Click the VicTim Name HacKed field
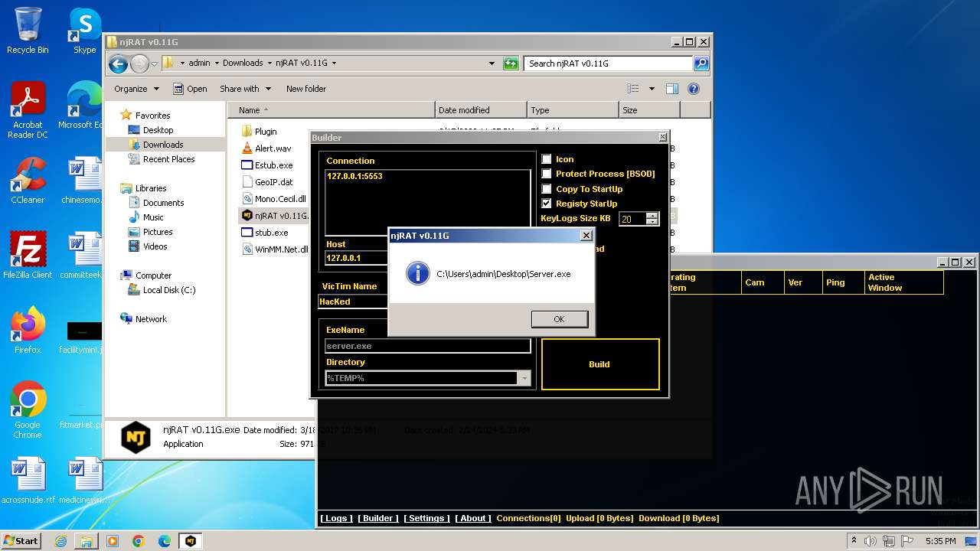Screen dimensions: 980x551 [x=354, y=302]
